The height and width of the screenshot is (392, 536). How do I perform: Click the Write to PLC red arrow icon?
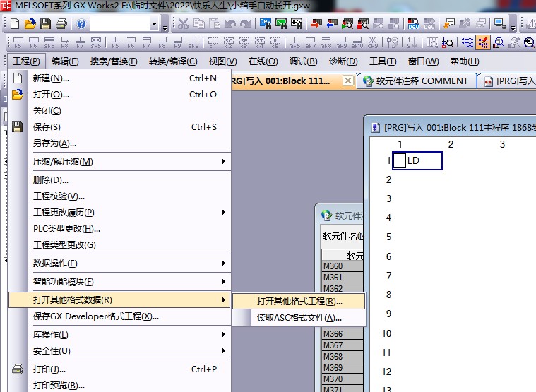point(316,23)
